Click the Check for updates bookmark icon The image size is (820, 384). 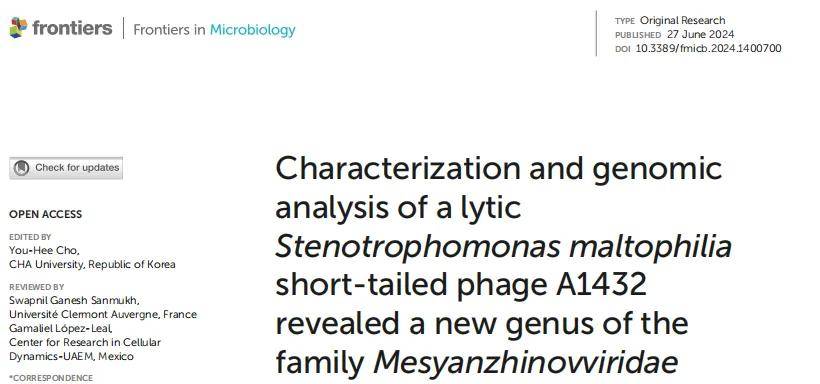click(21, 168)
